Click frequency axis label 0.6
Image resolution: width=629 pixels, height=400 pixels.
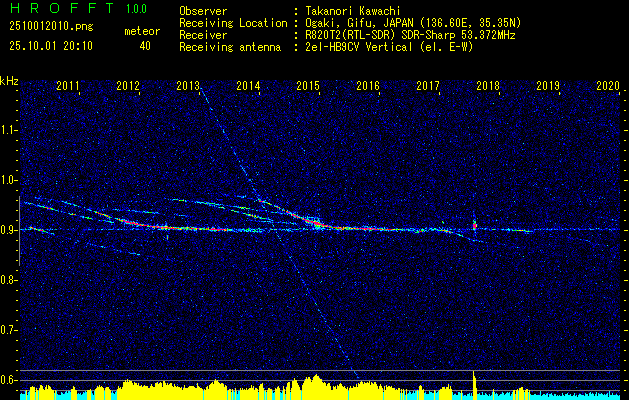tap(8, 380)
